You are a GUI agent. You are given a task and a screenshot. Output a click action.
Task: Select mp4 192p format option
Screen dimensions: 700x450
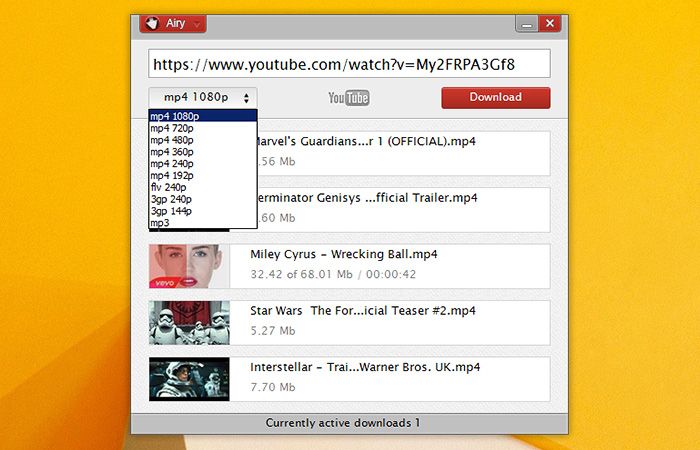(203, 175)
